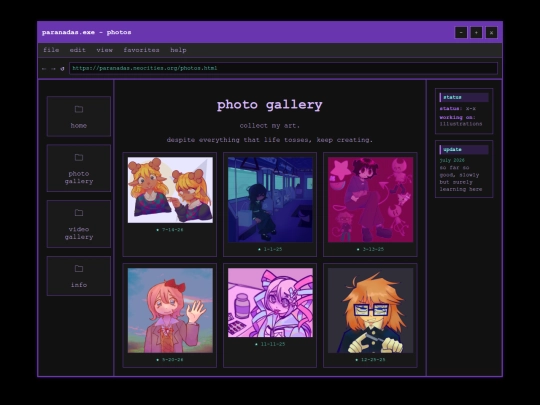Click the date caption 1-1-25

coord(270,249)
